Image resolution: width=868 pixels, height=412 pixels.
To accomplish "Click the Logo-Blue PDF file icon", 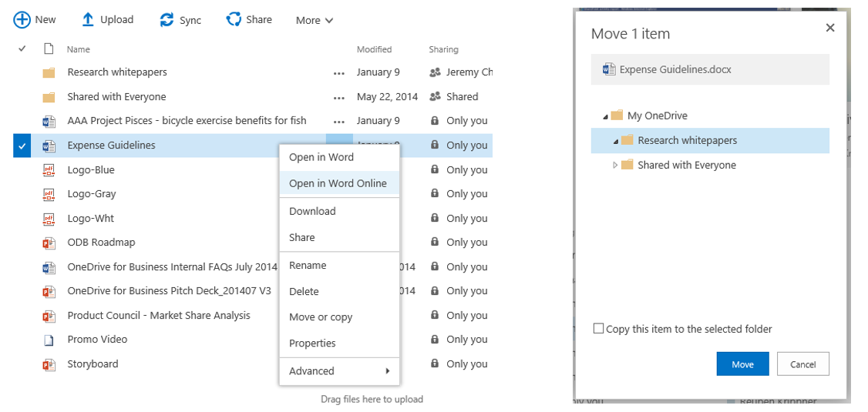I will point(49,170).
